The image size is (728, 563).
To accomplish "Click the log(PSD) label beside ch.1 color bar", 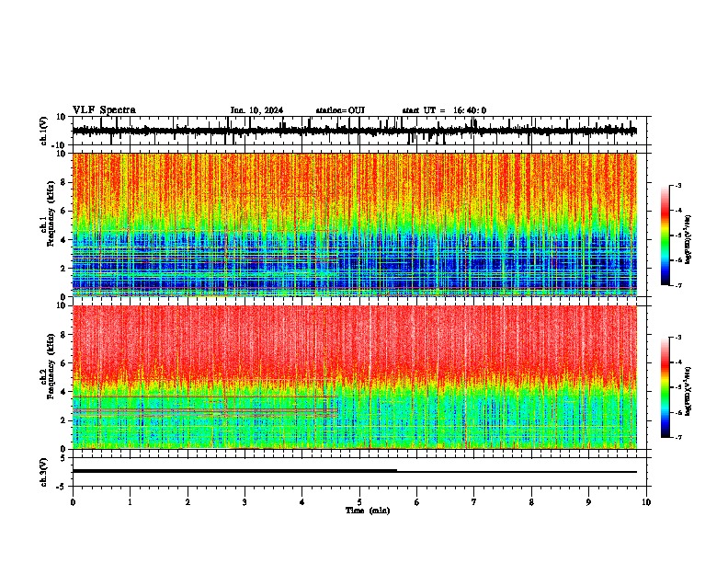I will 688,240.
